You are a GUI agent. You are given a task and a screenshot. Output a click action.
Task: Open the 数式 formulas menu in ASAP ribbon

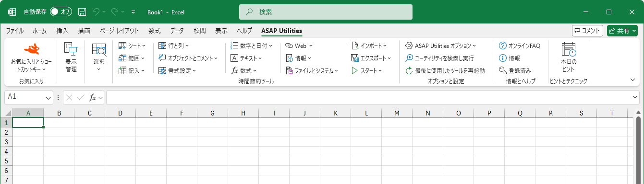point(244,70)
